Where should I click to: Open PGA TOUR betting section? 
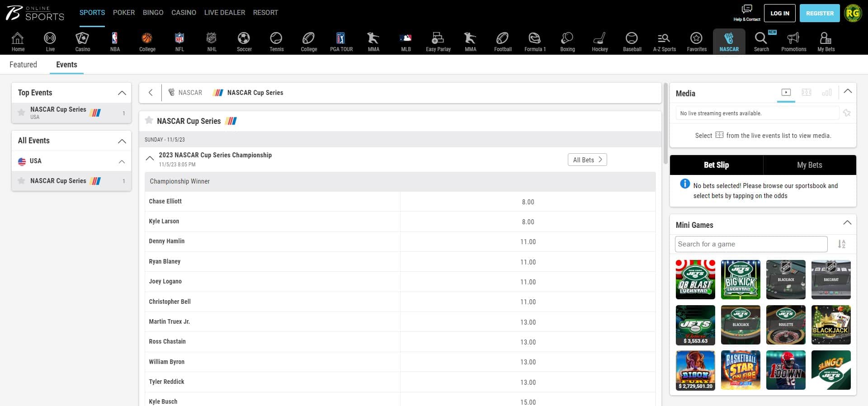(341, 42)
